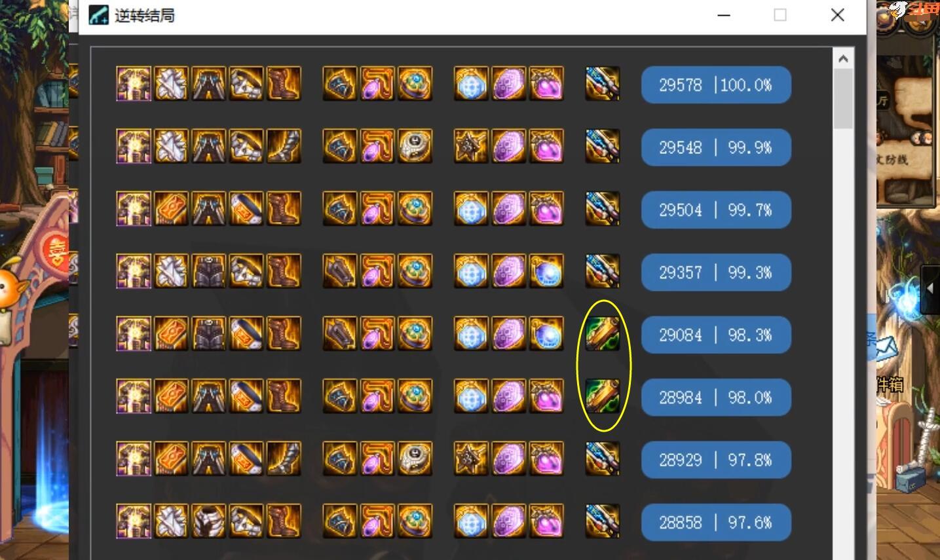Click the left arrow collapse tab on game panel

pos(930,288)
